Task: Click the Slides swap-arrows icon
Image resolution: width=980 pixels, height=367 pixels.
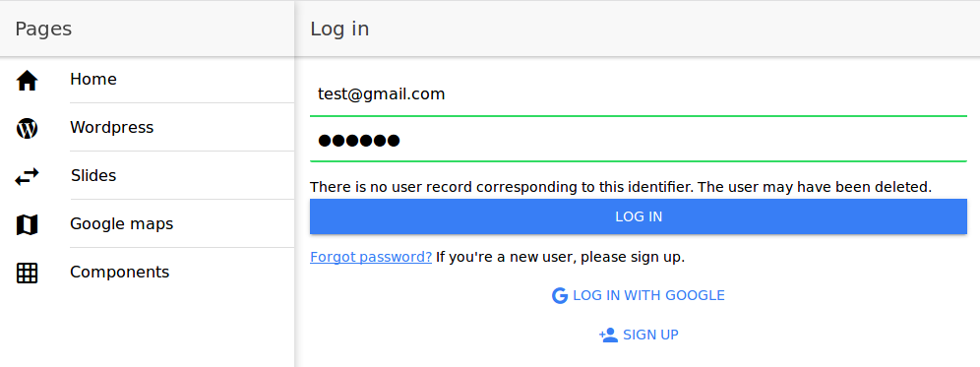Action: (27, 177)
